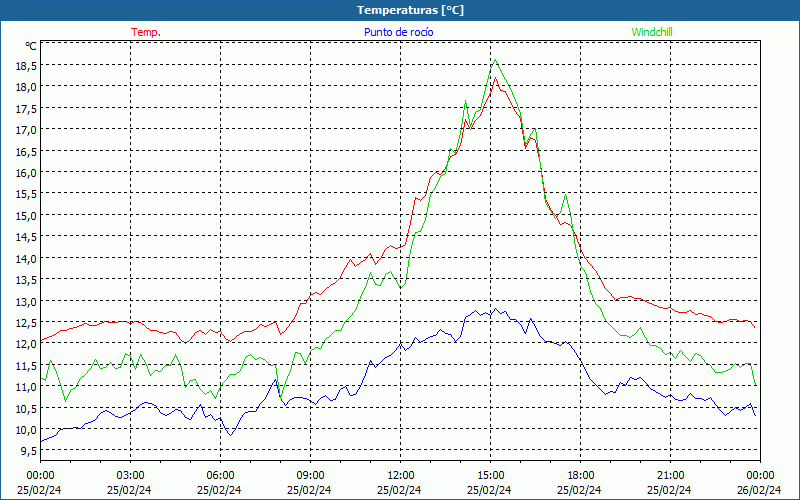Viewport: 800px width, 500px height.
Task: Click the 10,0 y-axis value
Action: [x=27, y=430]
